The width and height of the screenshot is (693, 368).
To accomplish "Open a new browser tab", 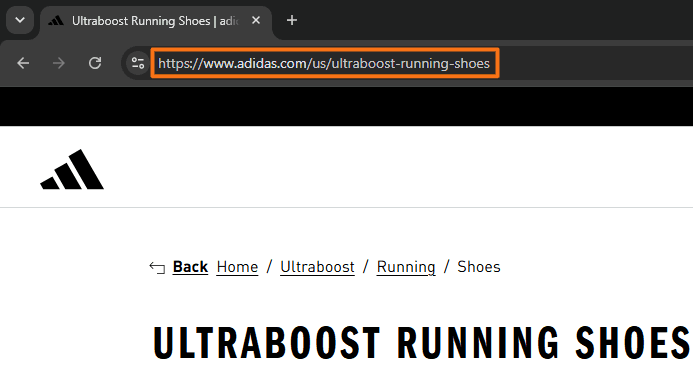I will click(292, 20).
